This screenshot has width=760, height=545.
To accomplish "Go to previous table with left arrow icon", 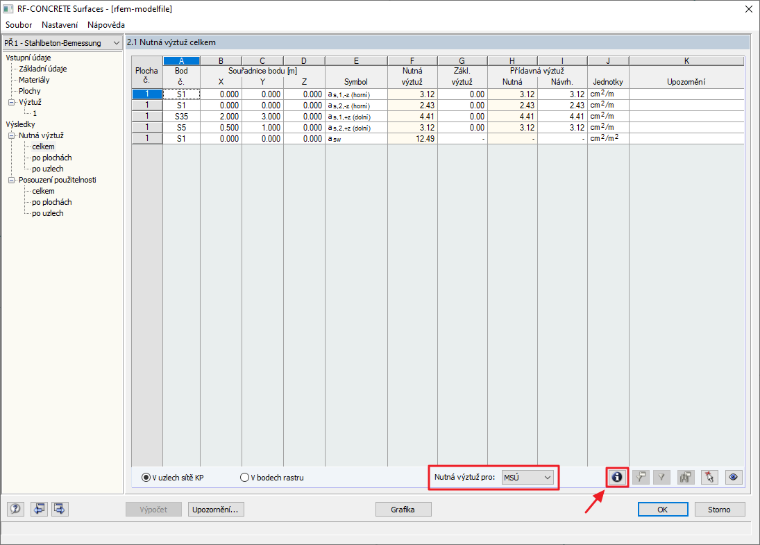I will pos(39,509).
